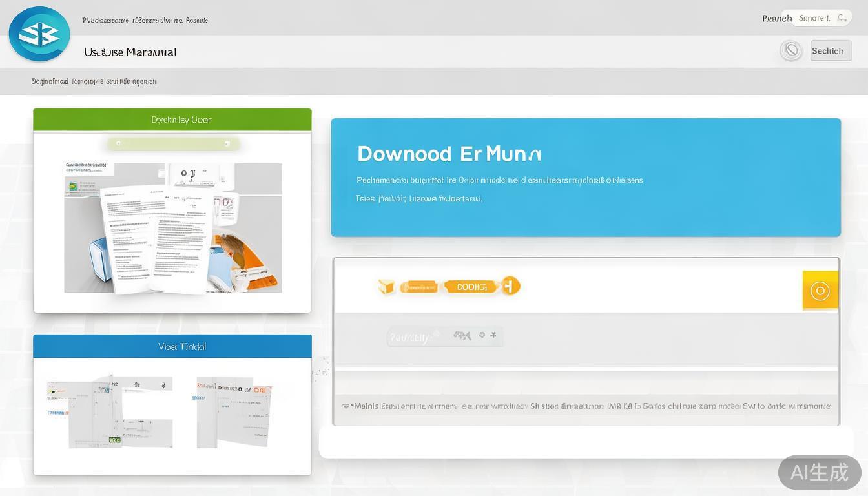Click inside the top-right search field
Screen dimensions: 868x496
(x=812, y=18)
